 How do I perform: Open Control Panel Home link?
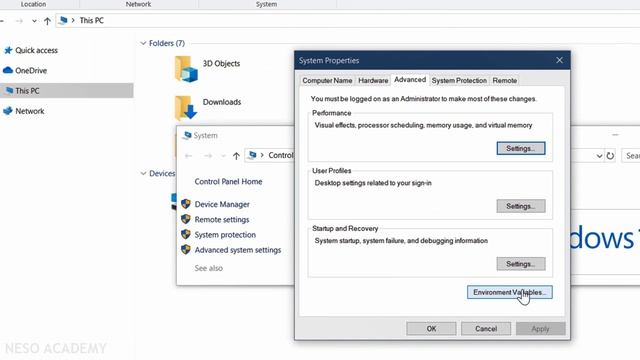click(x=228, y=182)
